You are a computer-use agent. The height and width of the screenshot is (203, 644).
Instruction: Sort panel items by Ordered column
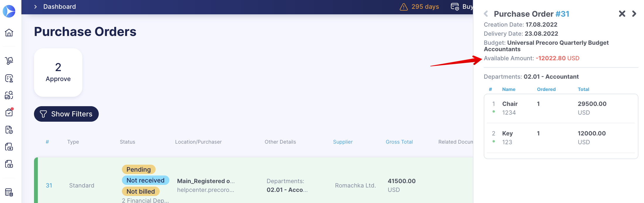click(x=546, y=90)
